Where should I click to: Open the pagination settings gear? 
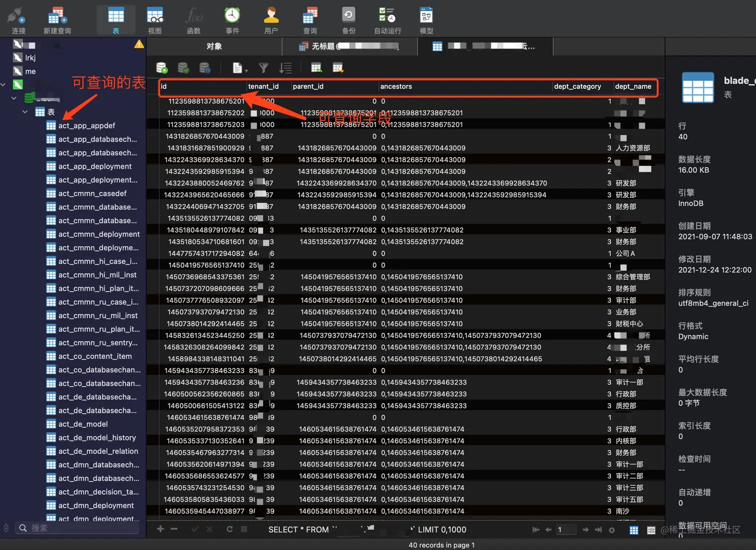611,530
